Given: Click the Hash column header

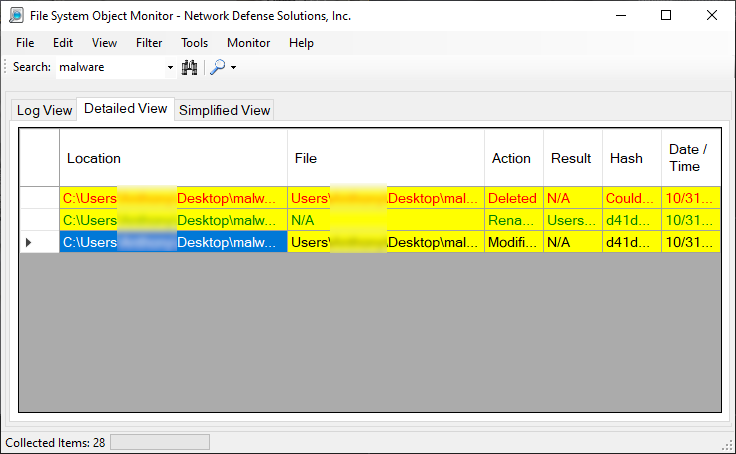Looking at the screenshot, I should pos(627,158).
